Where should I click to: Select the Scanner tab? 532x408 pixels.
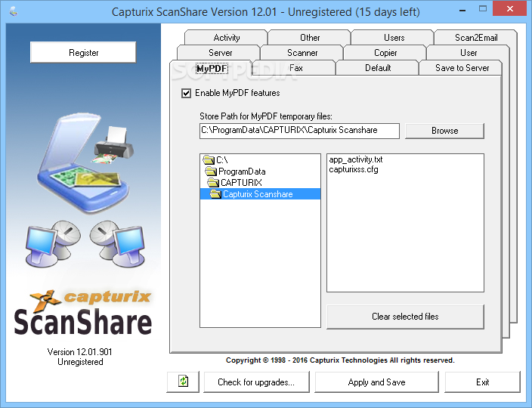302,53
